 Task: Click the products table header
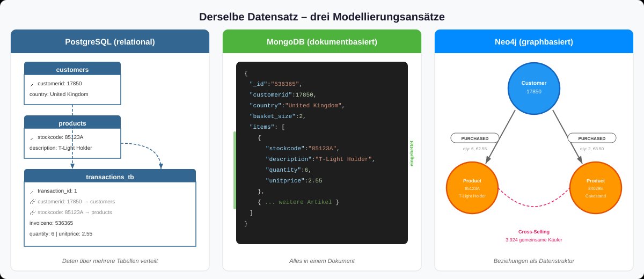[72, 122]
